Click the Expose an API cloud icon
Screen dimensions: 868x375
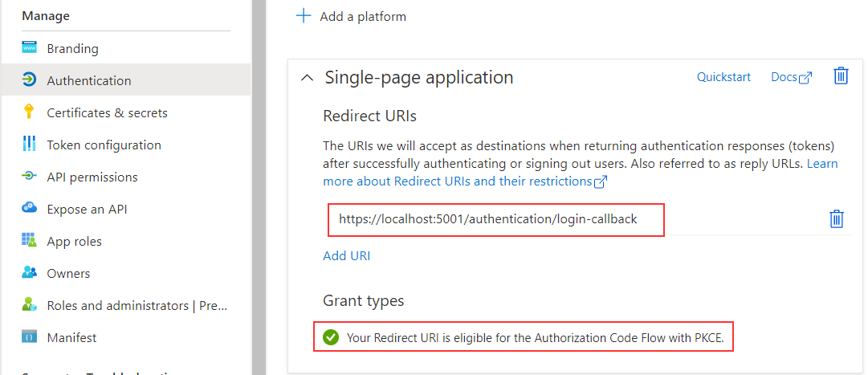coord(30,209)
